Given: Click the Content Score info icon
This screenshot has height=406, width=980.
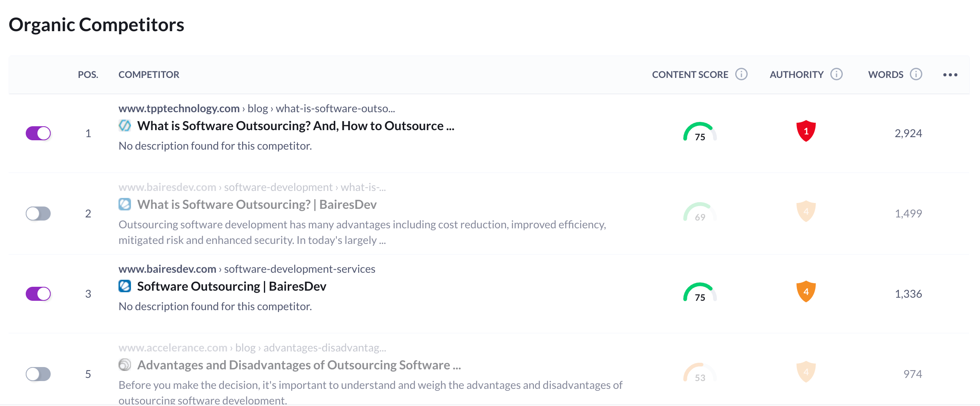Looking at the screenshot, I should coord(741,74).
